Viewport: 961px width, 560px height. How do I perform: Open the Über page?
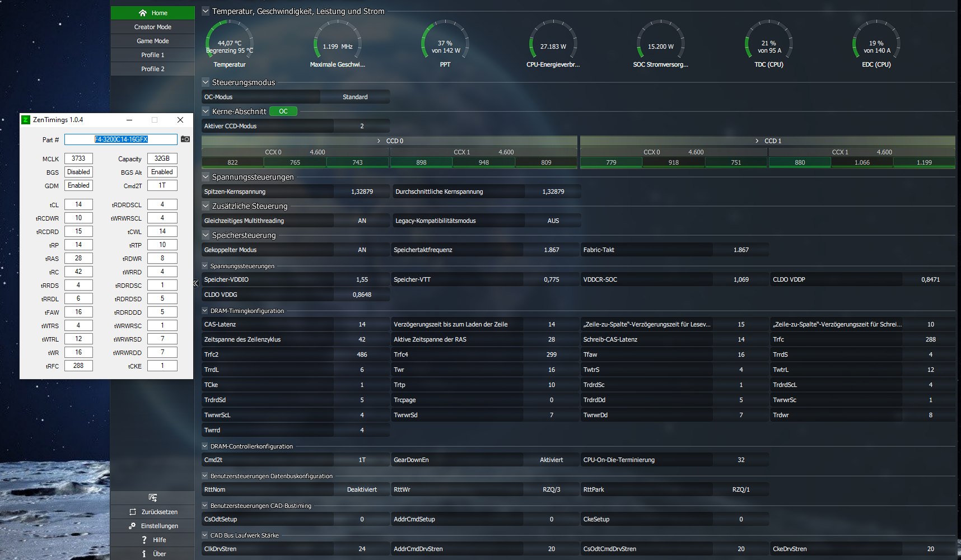pos(153,554)
